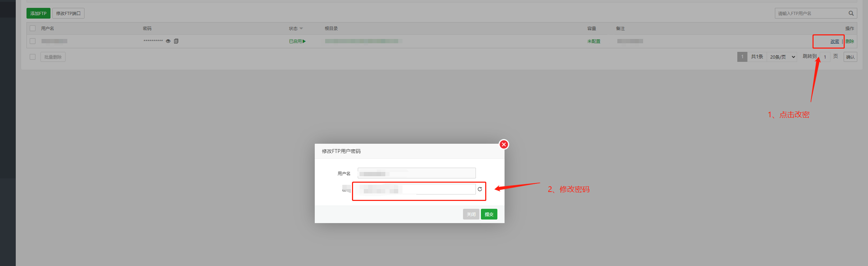Viewport: 868px width, 266px height.
Task: Click the 批量删除 button
Action: tap(53, 57)
